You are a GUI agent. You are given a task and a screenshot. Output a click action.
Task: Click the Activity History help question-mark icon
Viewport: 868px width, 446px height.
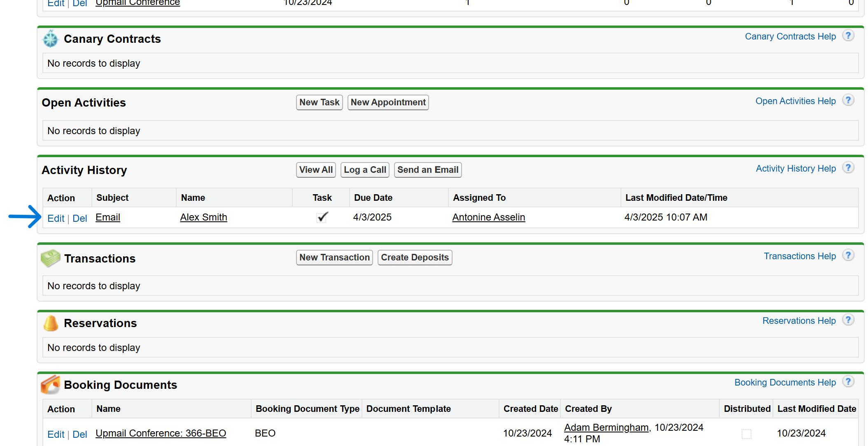pyautogui.click(x=848, y=168)
